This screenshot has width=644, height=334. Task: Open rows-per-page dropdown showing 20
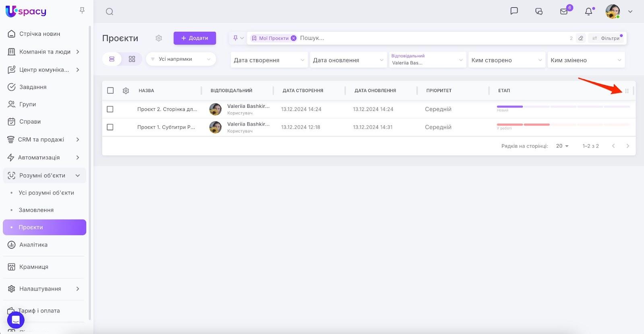coord(562,146)
